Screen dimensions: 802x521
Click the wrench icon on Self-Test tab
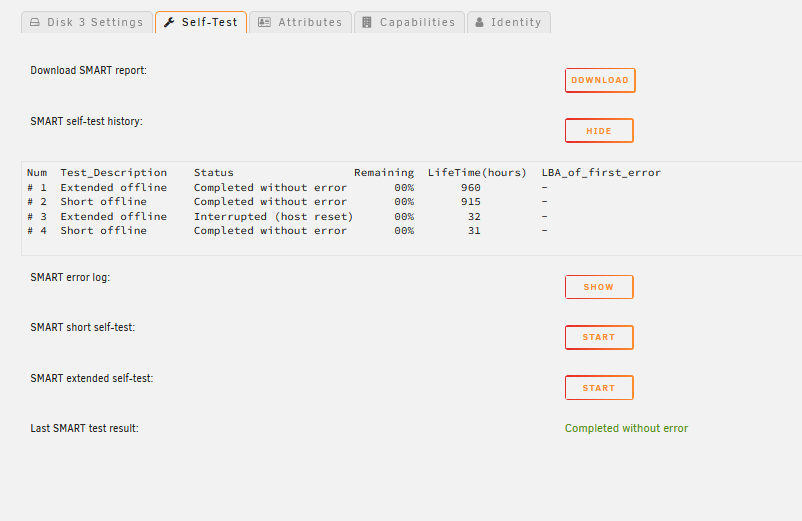[169, 22]
